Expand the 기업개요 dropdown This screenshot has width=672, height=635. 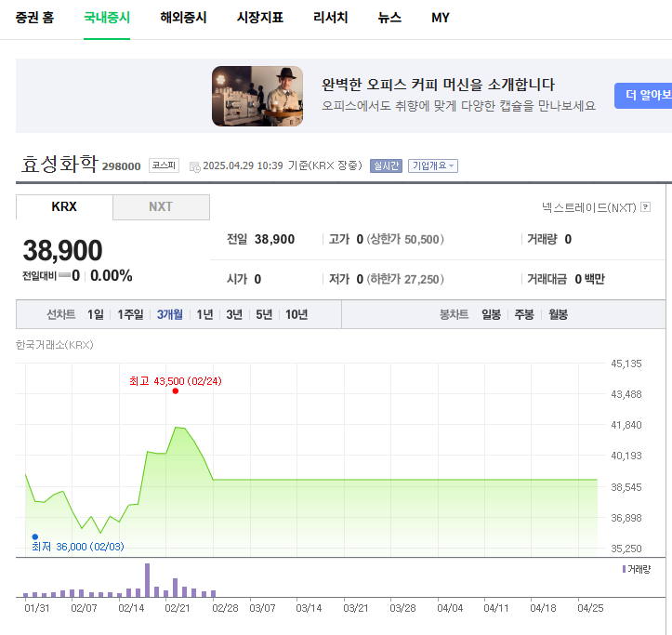coord(433,165)
